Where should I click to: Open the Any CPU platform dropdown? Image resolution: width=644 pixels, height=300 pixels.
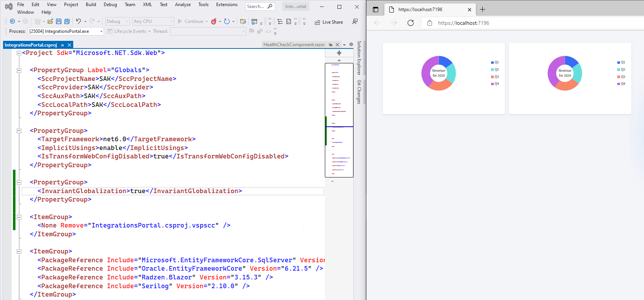(153, 21)
